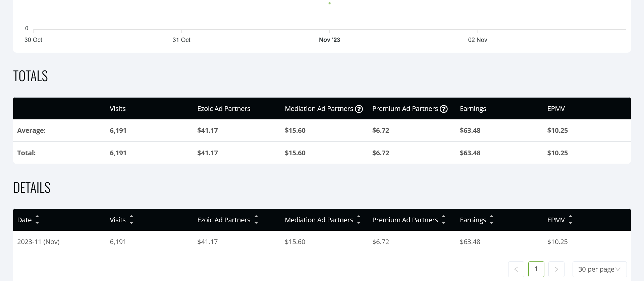Sort details table by EPMV
The width and height of the screenshot is (644, 281).
(x=571, y=220)
